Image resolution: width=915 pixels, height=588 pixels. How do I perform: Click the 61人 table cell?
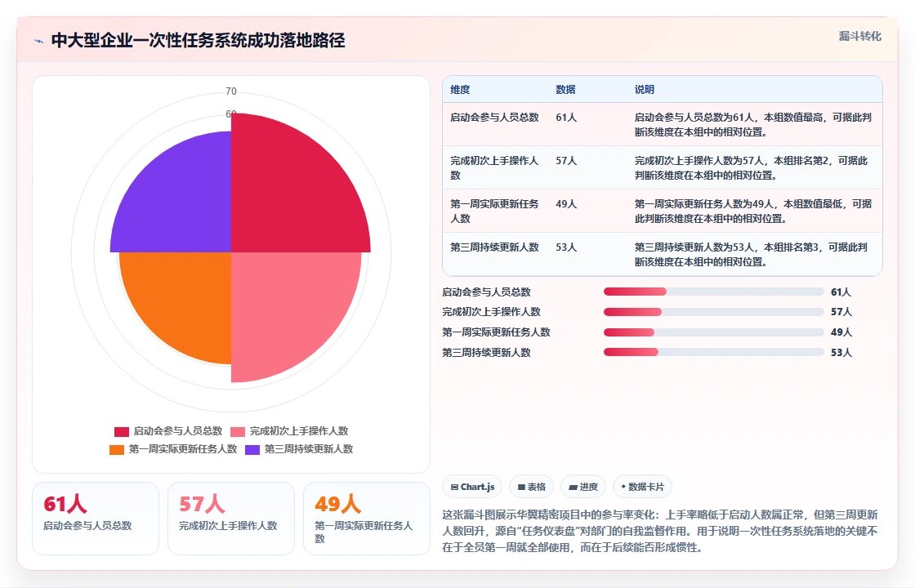(x=566, y=118)
